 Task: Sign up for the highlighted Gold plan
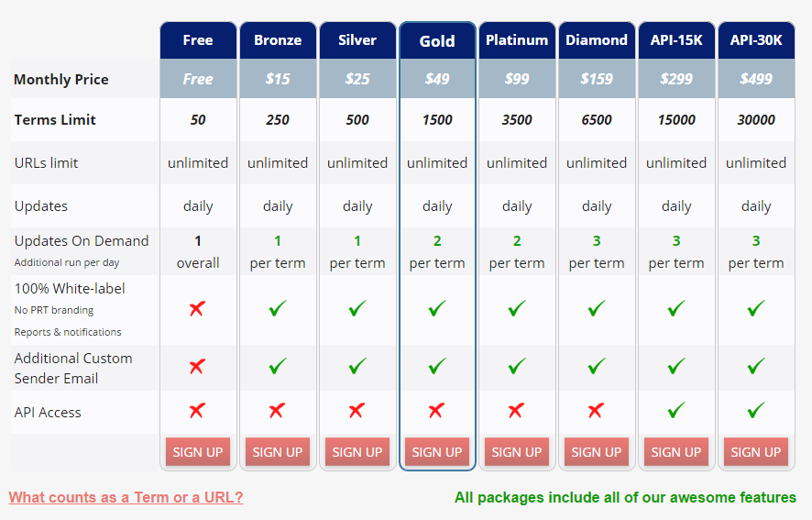click(437, 452)
